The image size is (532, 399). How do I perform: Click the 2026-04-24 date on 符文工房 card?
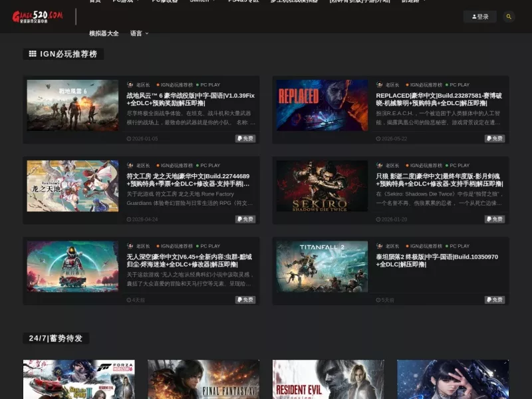[x=142, y=219]
